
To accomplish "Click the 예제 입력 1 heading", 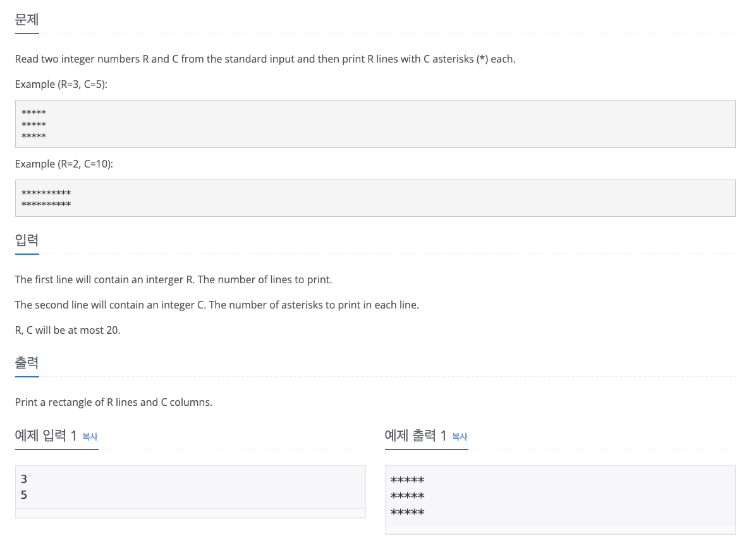I will (x=46, y=436).
